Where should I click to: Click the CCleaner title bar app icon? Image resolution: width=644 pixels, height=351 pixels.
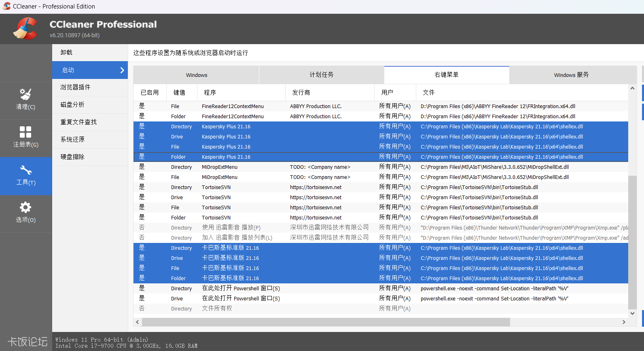(6, 6)
